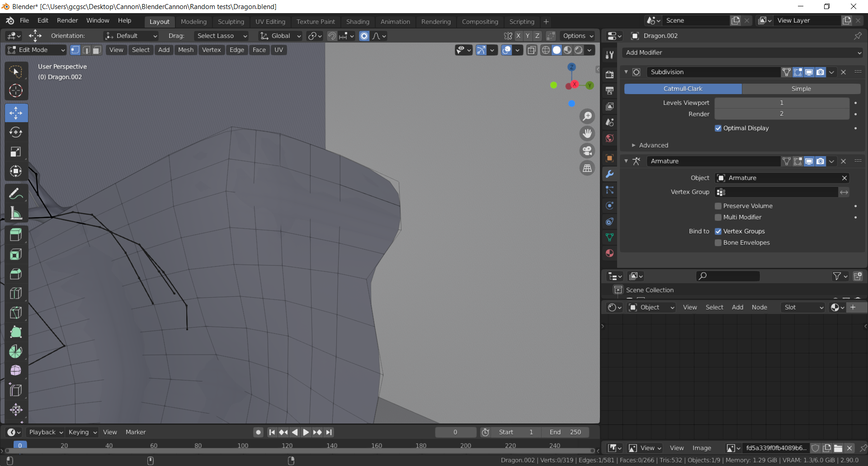Click the Knife tool icon
Screen dimensions: 868x466
[16, 313]
